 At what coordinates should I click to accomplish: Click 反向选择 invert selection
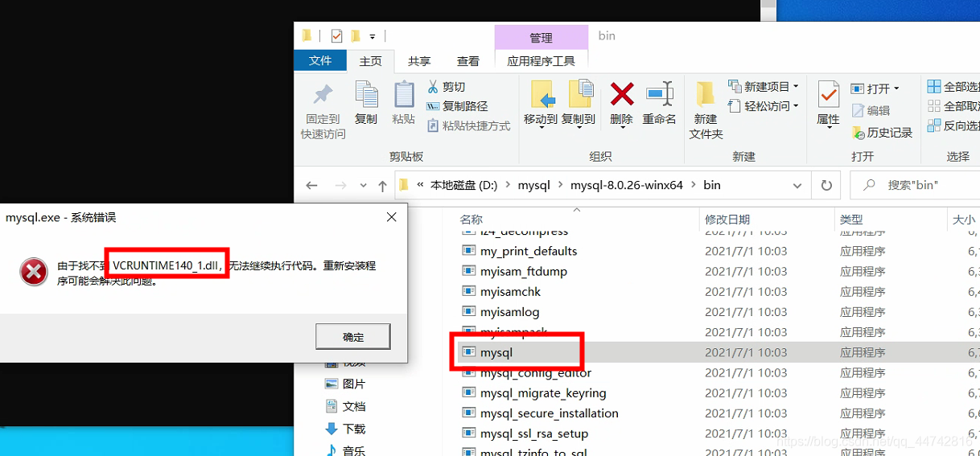click(953, 125)
